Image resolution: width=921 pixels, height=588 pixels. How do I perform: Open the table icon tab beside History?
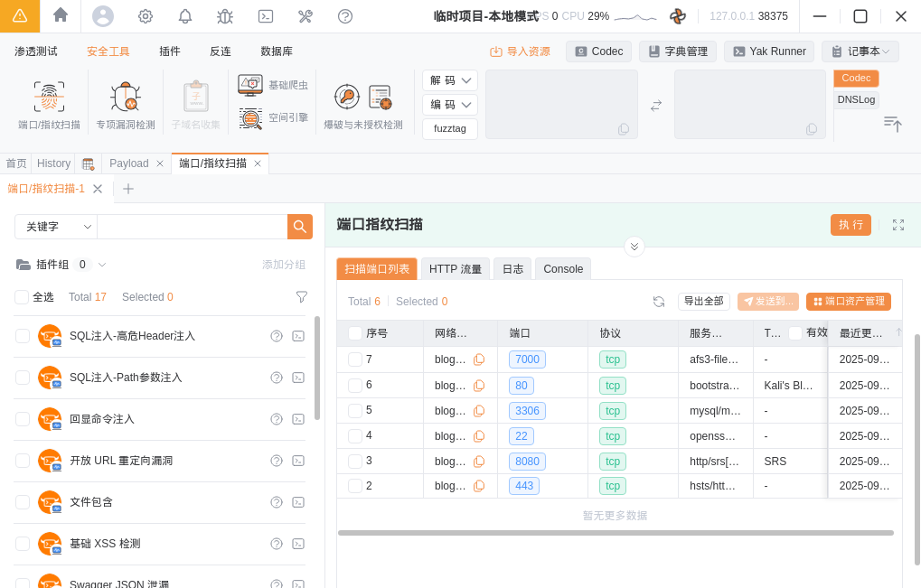pyautogui.click(x=88, y=163)
